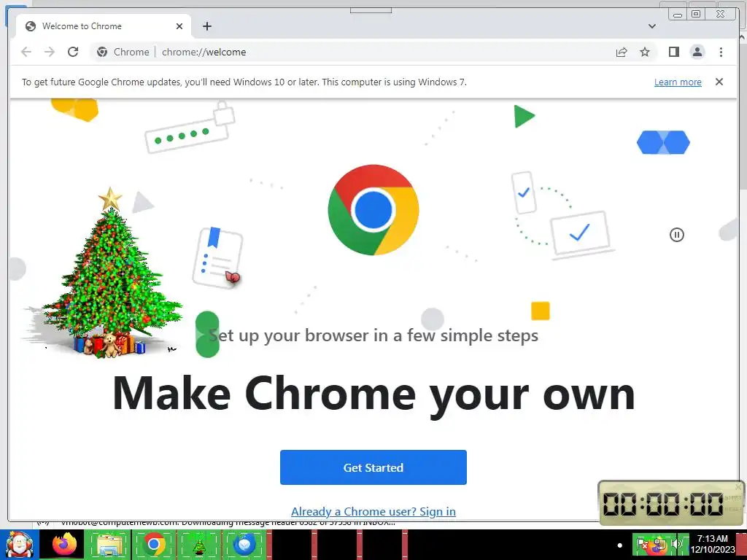Click the Back navigation arrow
Image resolution: width=747 pixels, height=560 pixels.
26,52
